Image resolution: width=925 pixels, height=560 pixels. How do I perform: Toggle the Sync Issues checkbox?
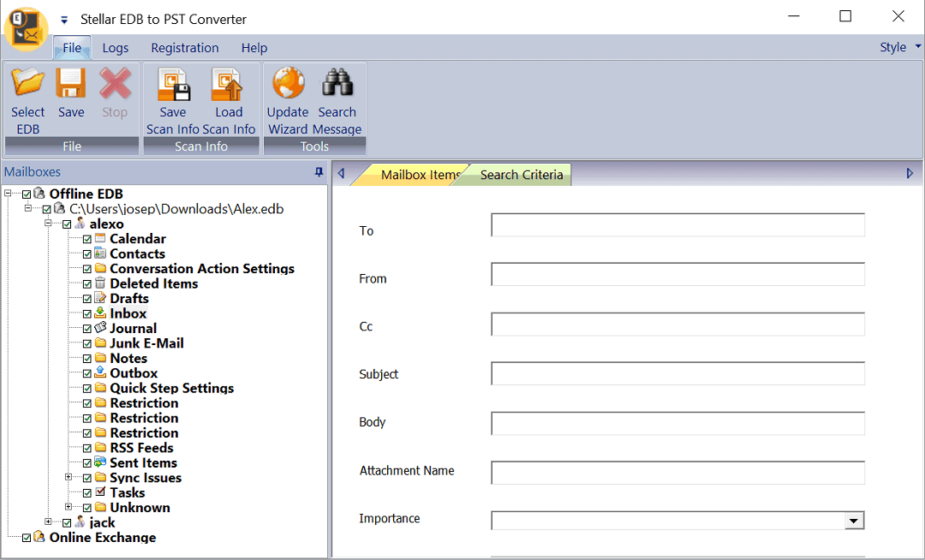[x=87, y=478]
